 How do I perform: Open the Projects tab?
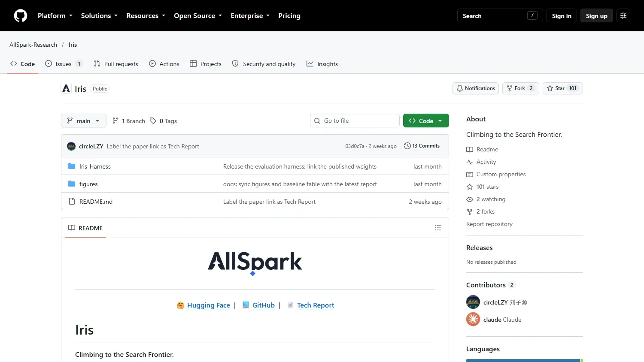tap(206, 64)
